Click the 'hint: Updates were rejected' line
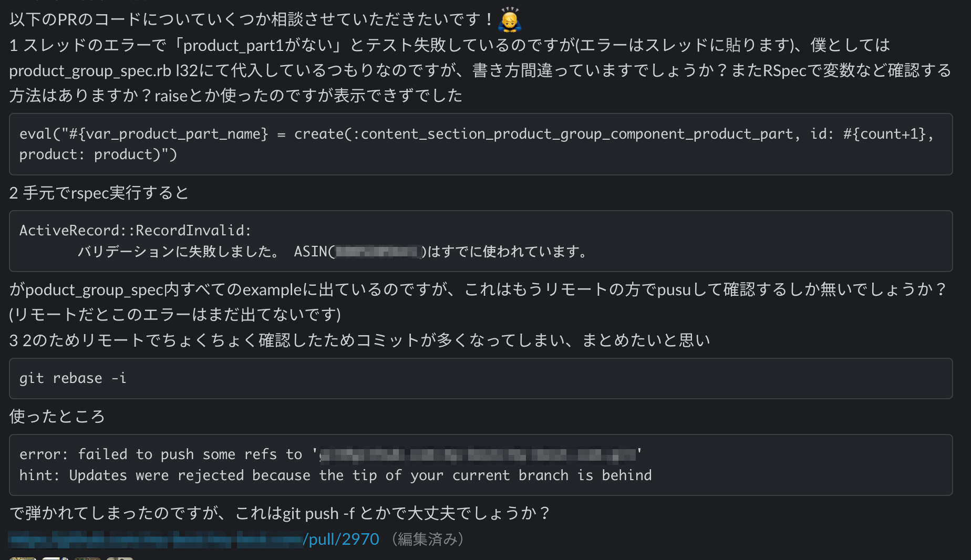Image resolution: width=971 pixels, height=560 pixels. (x=335, y=475)
